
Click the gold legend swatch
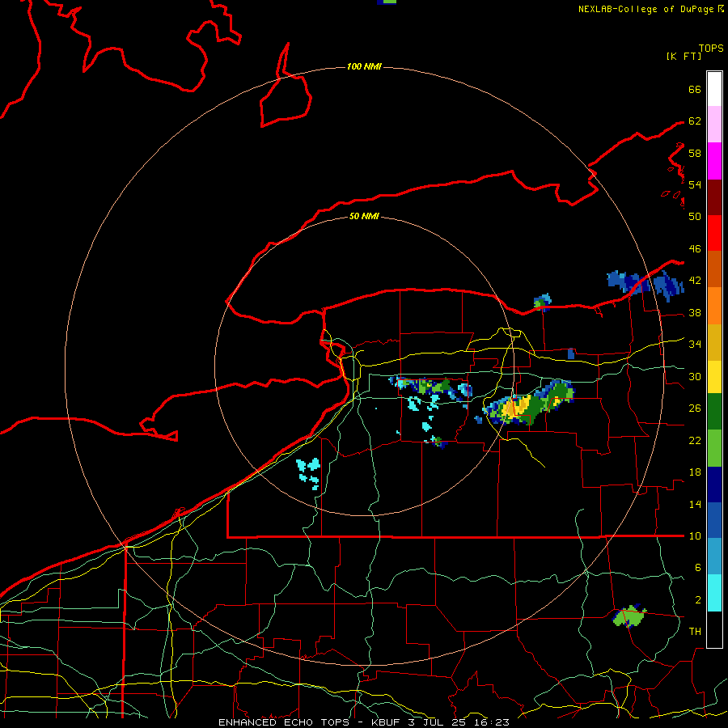click(714, 342)
